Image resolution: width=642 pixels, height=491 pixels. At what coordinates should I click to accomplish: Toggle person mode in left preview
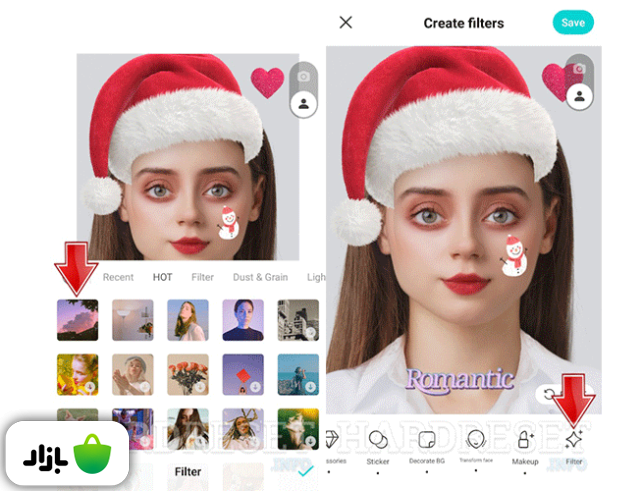click(303, 102)
